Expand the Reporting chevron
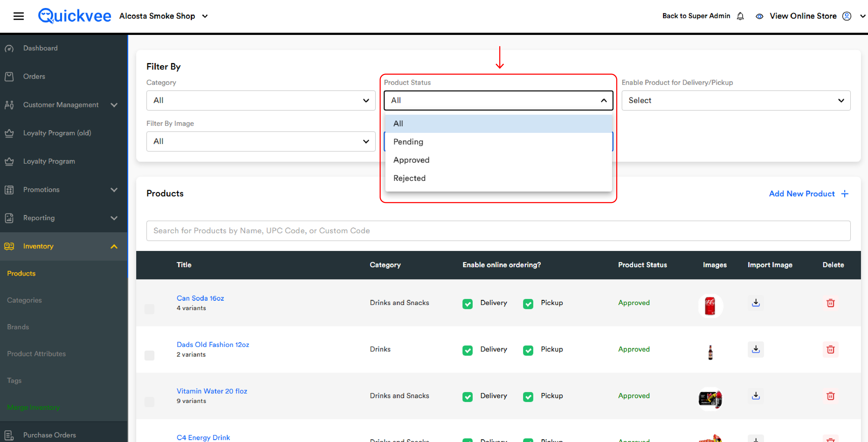Screen dimensions: 868x442 [x=114, y=218]
